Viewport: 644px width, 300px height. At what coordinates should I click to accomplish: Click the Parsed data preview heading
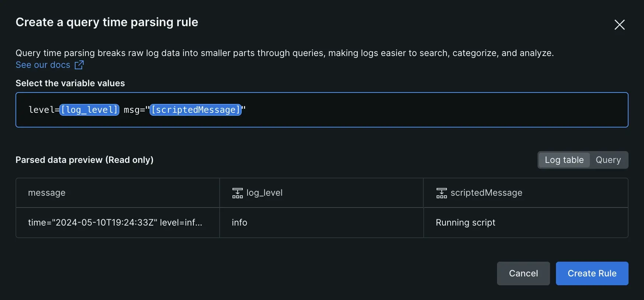(x=84, y=160)
